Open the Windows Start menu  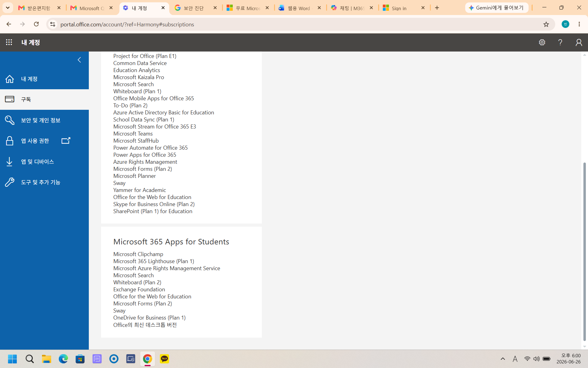12,359
